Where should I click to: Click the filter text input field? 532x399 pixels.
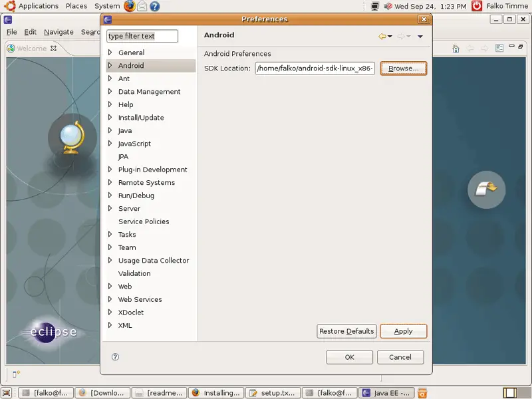[x=142, y=36]
